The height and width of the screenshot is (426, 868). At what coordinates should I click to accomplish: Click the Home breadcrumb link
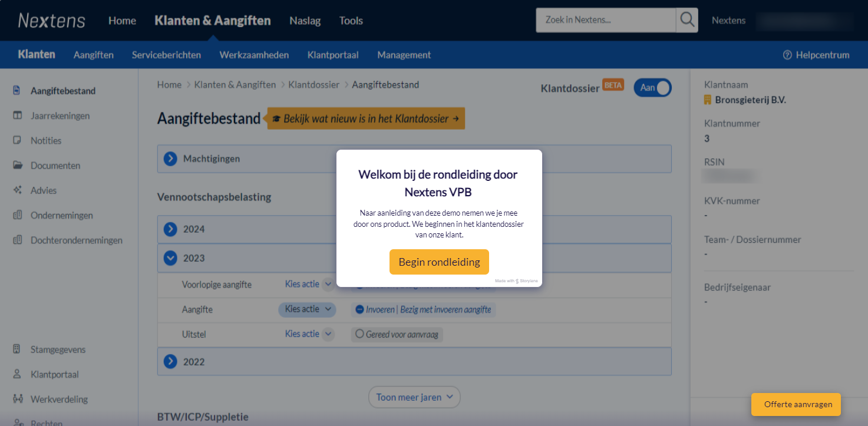coord(169,85)
